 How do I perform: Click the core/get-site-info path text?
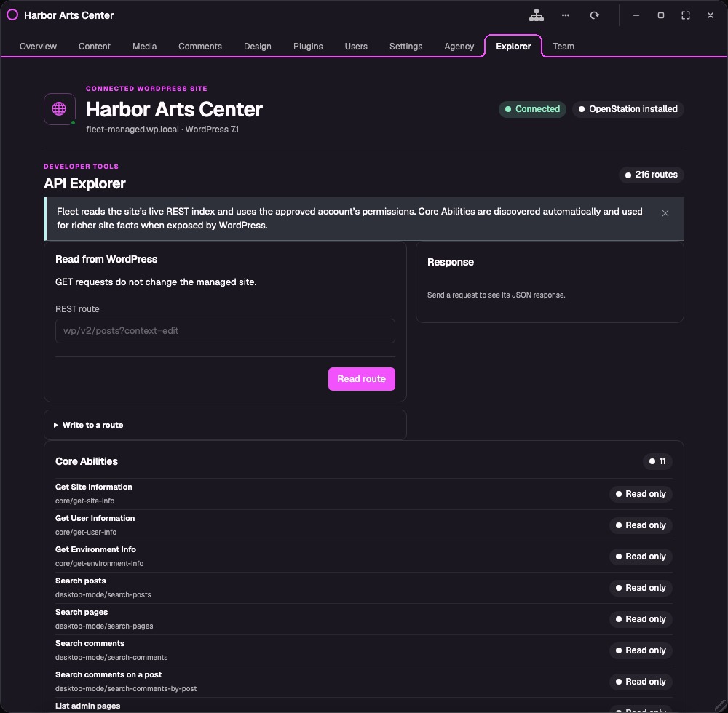[85, 501]
